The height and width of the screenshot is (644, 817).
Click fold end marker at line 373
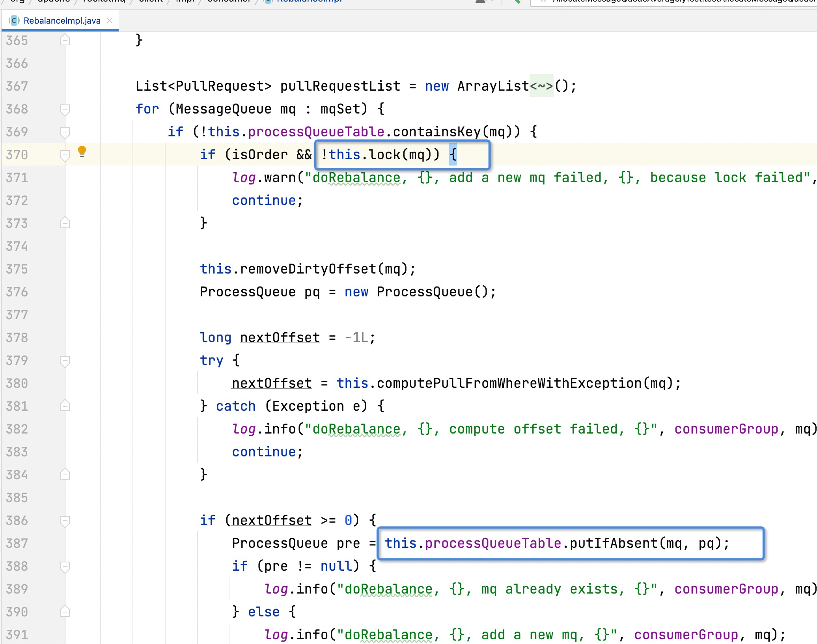[x=65, y=223]
